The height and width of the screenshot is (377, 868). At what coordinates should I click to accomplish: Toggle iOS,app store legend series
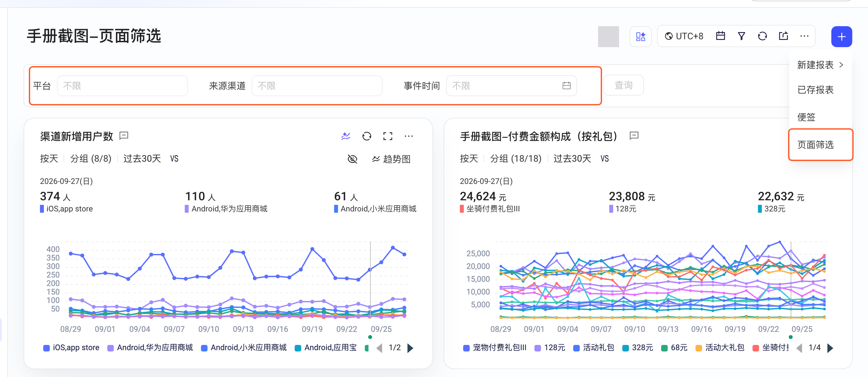point(71,347)
